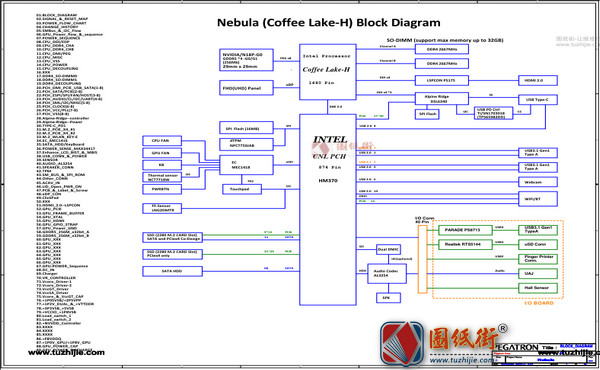Select the Hall Sensor block
The image size is (600, 370).
(538, 288)
